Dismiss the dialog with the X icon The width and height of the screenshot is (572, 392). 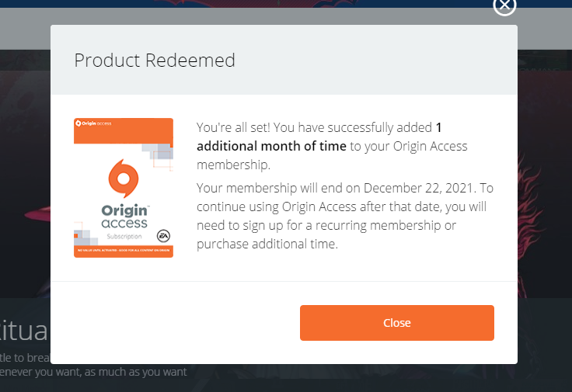[504, 5]
